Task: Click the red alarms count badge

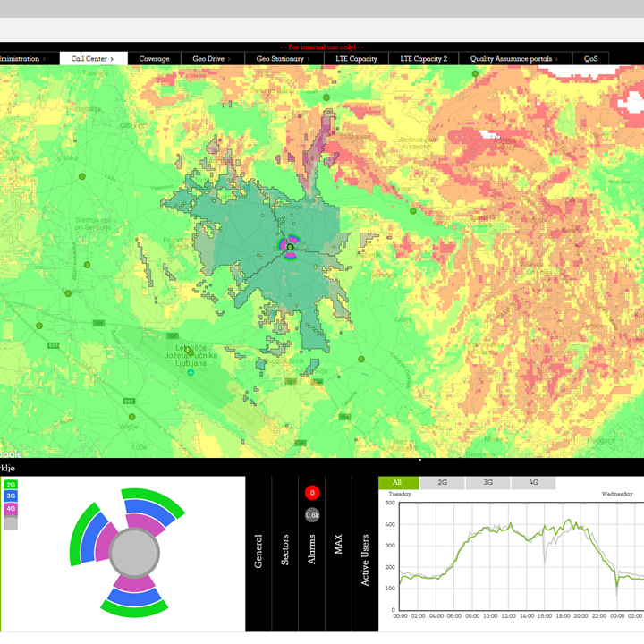Action: (312, 493)
